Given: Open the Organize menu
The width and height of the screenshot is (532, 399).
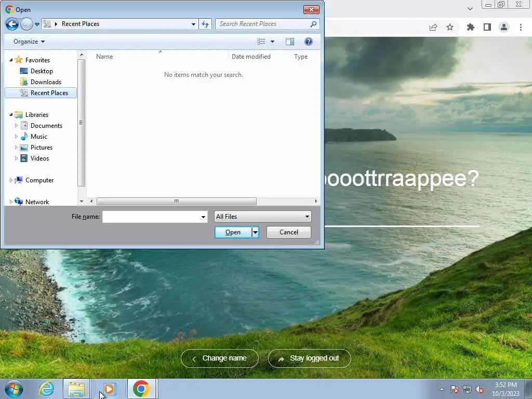Looking at the screenshot, I should point(29,42).
